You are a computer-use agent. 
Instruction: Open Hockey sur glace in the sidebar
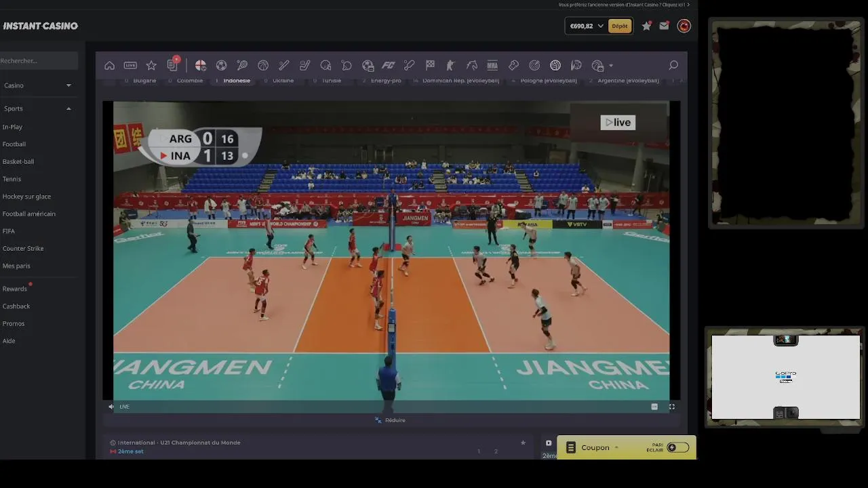coord(26,197)
